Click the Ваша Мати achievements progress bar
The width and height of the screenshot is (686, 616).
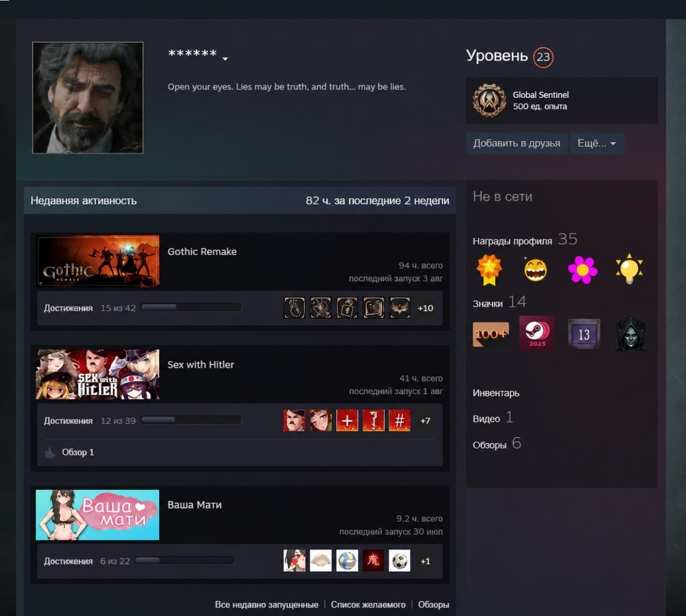tap(184, 560)
